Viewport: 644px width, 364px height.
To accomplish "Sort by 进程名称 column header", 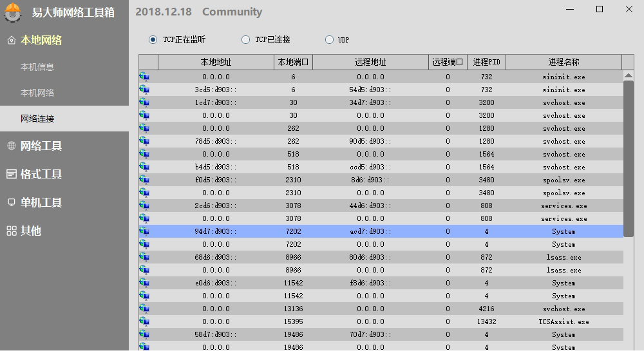I will 563,62.
